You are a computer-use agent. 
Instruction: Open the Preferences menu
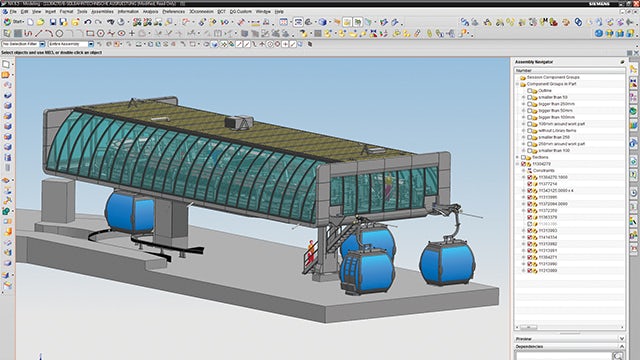tap(173, 12)
